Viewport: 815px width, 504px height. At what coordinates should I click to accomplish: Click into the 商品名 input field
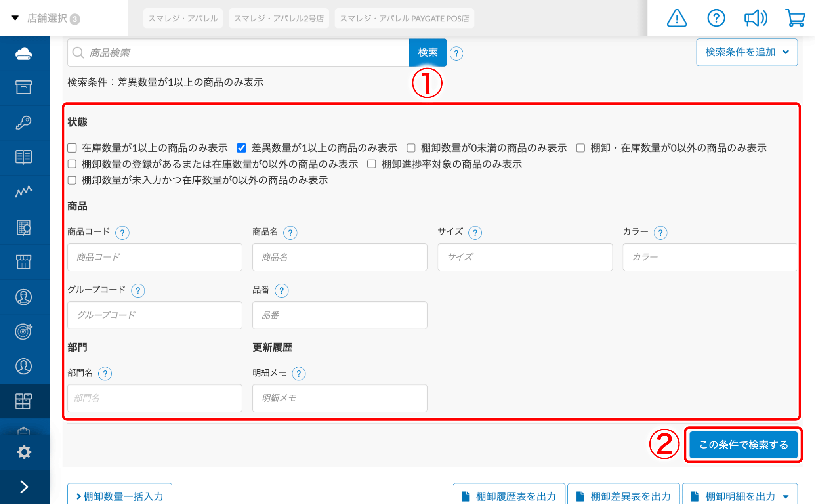coord(340,257)
